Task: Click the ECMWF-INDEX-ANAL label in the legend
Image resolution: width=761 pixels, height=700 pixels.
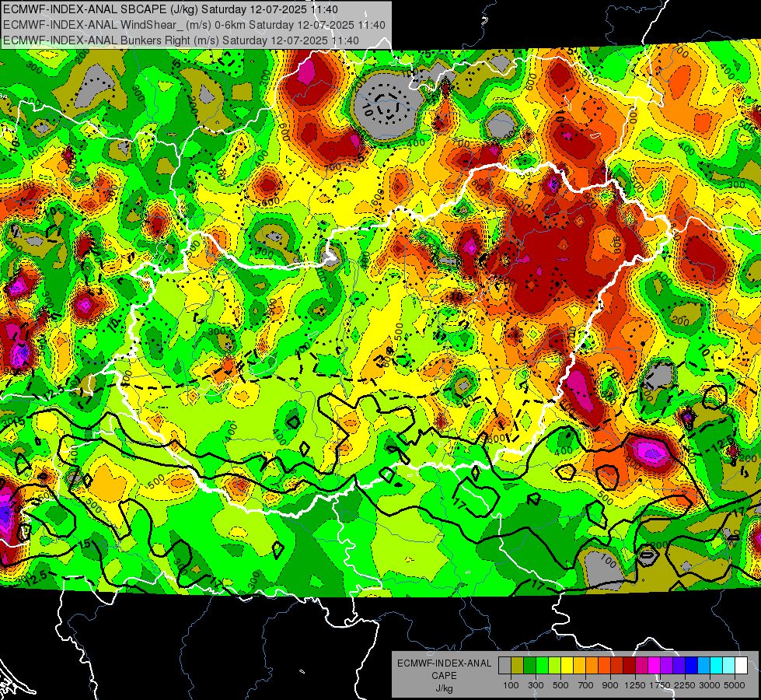Action: coord(444,663)
